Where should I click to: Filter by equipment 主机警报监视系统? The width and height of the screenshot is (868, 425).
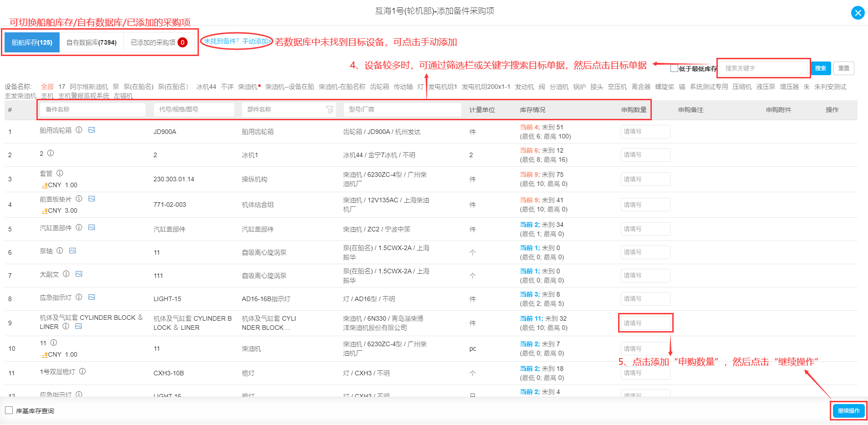point(84,96)
